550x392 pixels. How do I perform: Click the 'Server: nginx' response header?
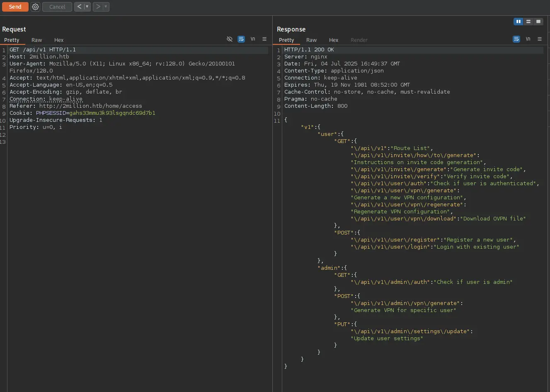pos(306,57)
